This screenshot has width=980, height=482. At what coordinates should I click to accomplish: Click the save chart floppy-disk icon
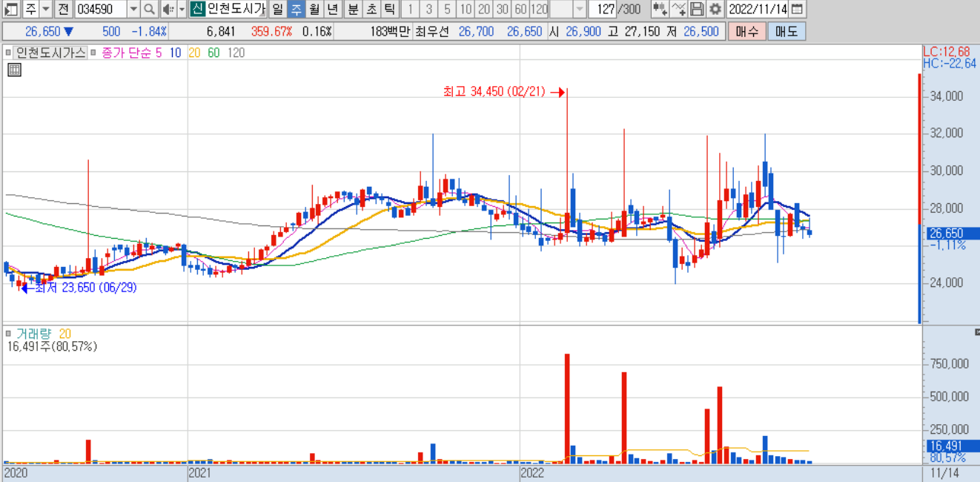(697, 9)
